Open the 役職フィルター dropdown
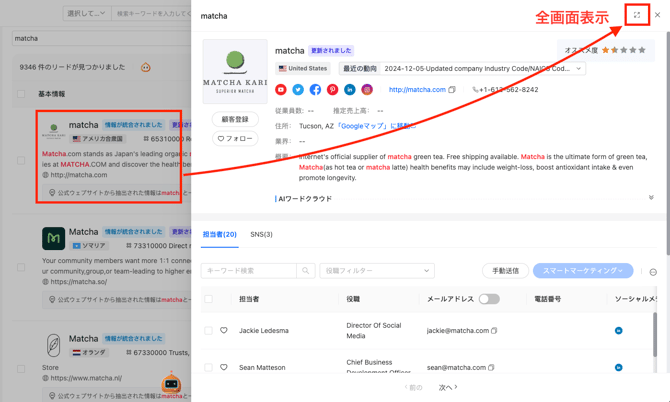This screenshot has height=402, width=670. (377, 270)
